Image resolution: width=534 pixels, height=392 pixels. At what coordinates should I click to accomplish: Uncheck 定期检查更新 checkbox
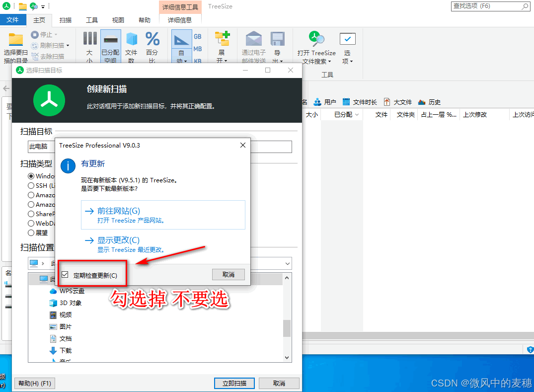65,275
